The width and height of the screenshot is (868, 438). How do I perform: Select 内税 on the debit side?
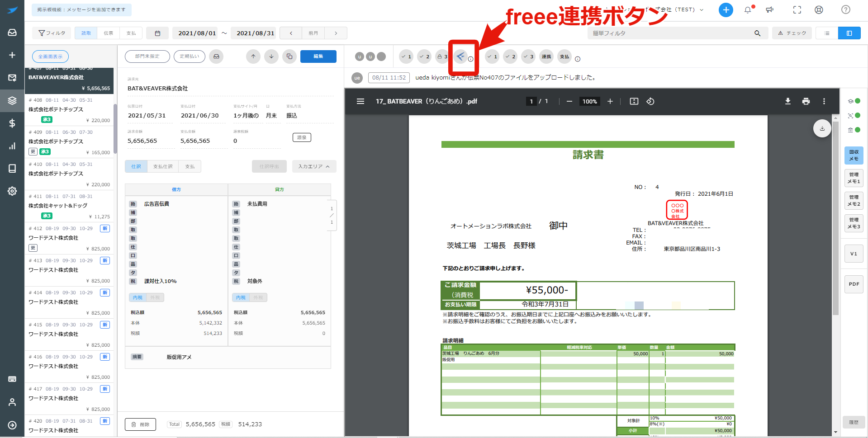tap(138, 297)
